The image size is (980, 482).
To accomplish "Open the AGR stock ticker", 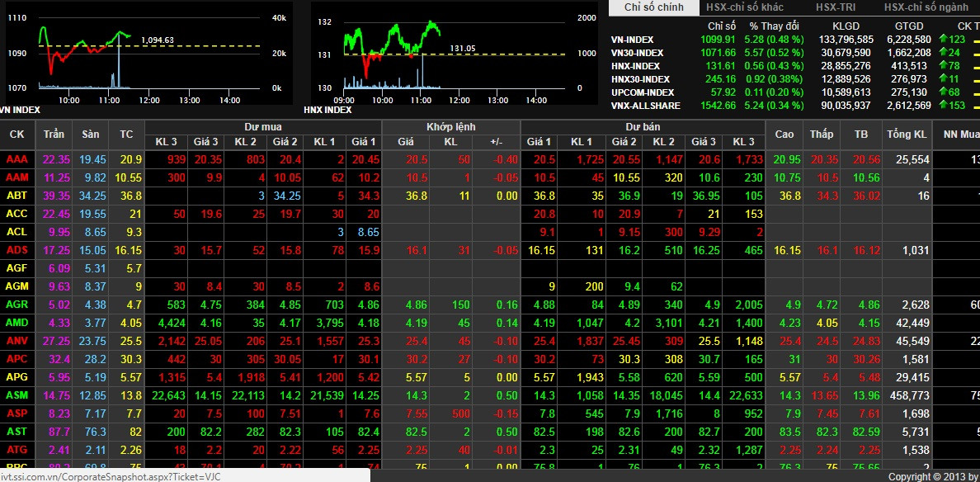I will coord(16,305).
